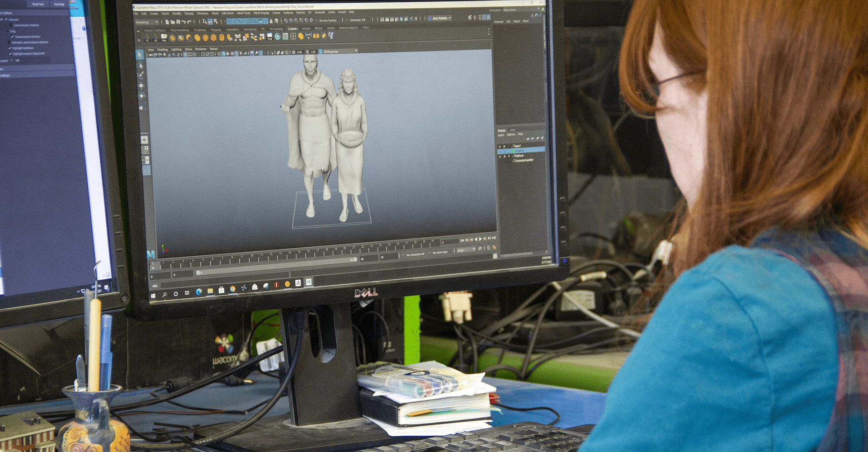Open the Windows Start menu
Screen dimensions: 868x452
(x=153, y=295)
